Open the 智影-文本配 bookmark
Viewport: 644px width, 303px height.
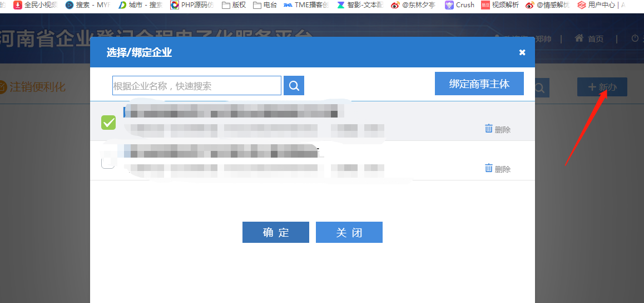360,5
